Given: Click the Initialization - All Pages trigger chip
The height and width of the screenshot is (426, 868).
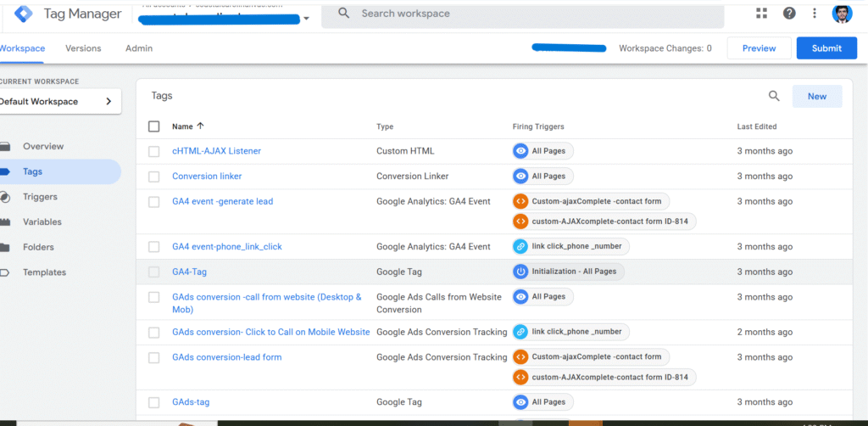Looking at the screenshot, I should [x=569, y=272].
